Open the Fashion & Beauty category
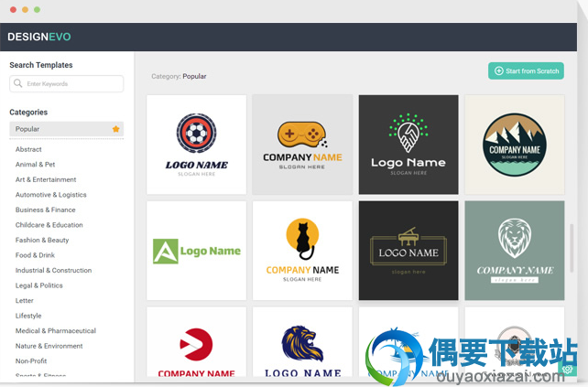588x387 pixels. pos(42,240)
